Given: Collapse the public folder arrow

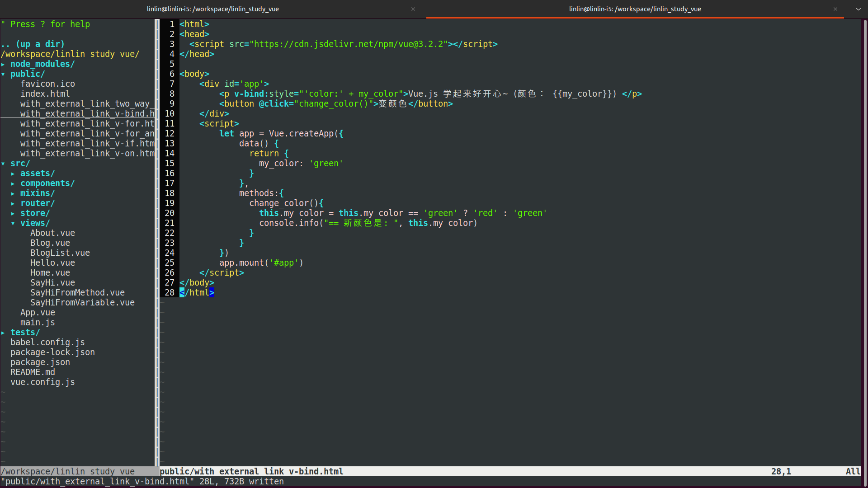Looking at the screenshot, I should click(x=3, y=74).
